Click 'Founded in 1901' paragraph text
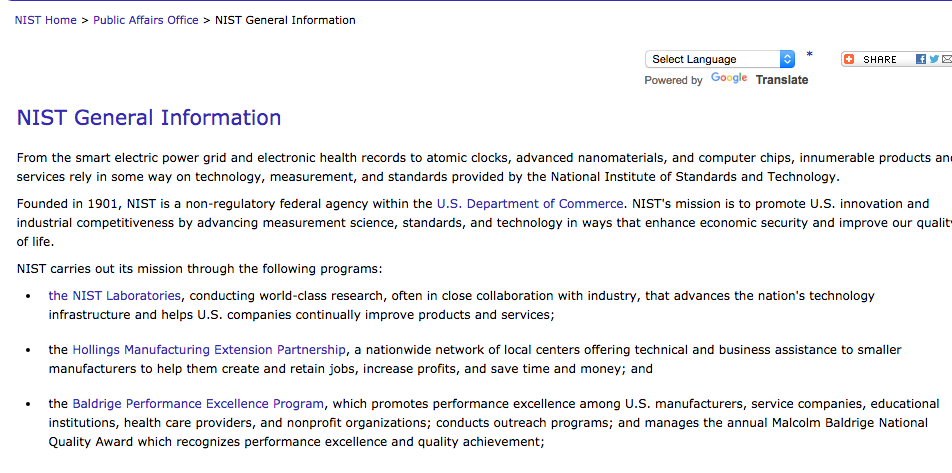Screen dimensions: 952x473 pyautogui.click(x=485, y=223)
